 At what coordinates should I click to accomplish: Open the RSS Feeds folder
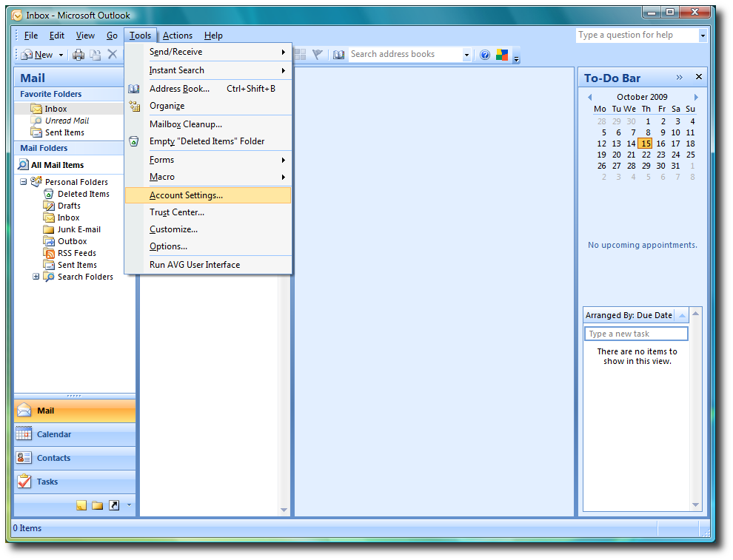tap(77, 253)
